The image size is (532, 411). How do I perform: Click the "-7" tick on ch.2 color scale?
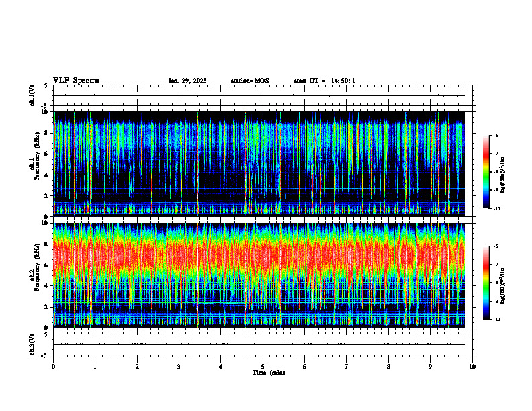(x=496, y=265)
